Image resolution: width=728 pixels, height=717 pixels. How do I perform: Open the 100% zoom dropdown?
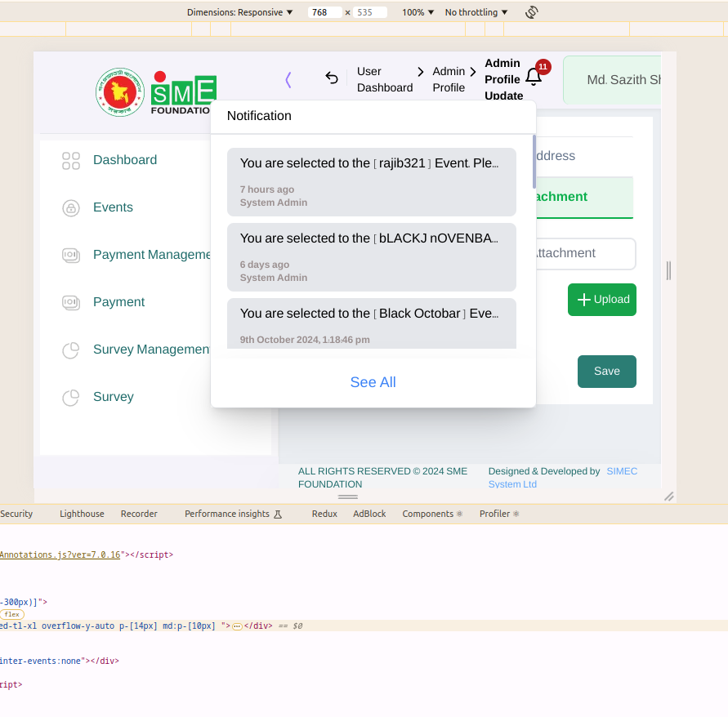[x=418, y=12]
